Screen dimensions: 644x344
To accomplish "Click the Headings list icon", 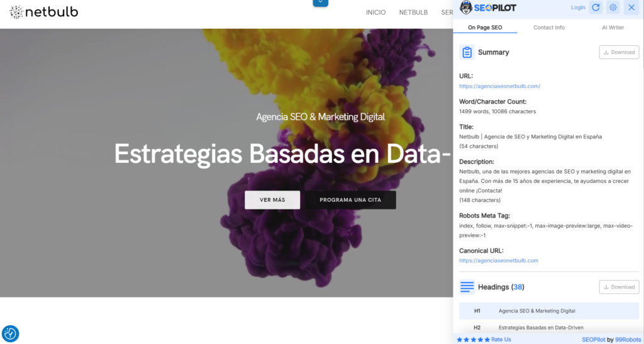I will click(467, 287).
